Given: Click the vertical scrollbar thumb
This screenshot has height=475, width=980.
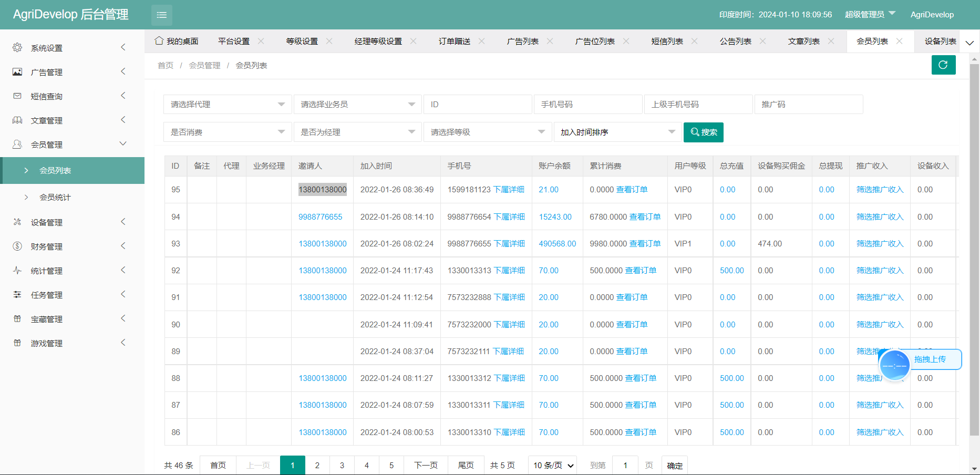Looking at the screenshot, I should pos(974,250).
